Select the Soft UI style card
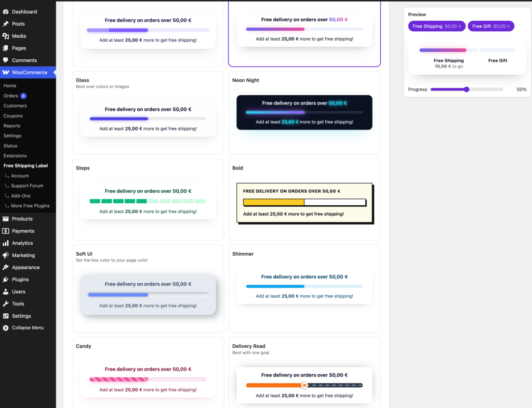This screenshot has width=532, height=408. click(x=148, y=288)
